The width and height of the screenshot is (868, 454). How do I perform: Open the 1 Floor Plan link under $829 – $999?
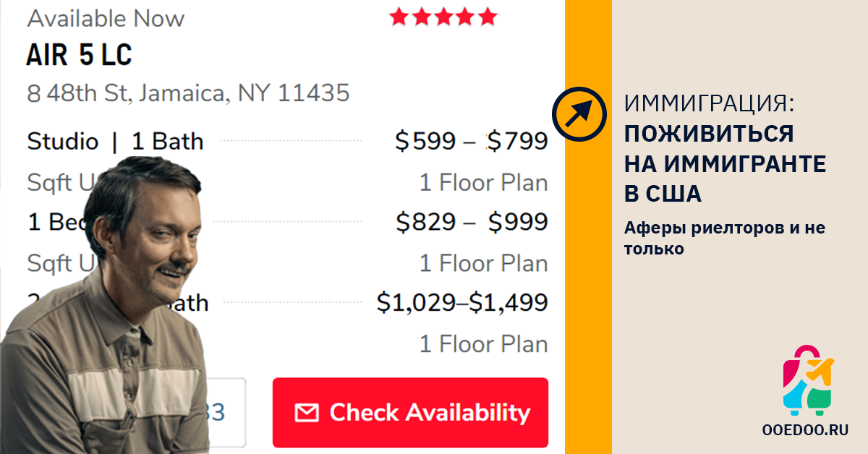(x=483, y=264)
